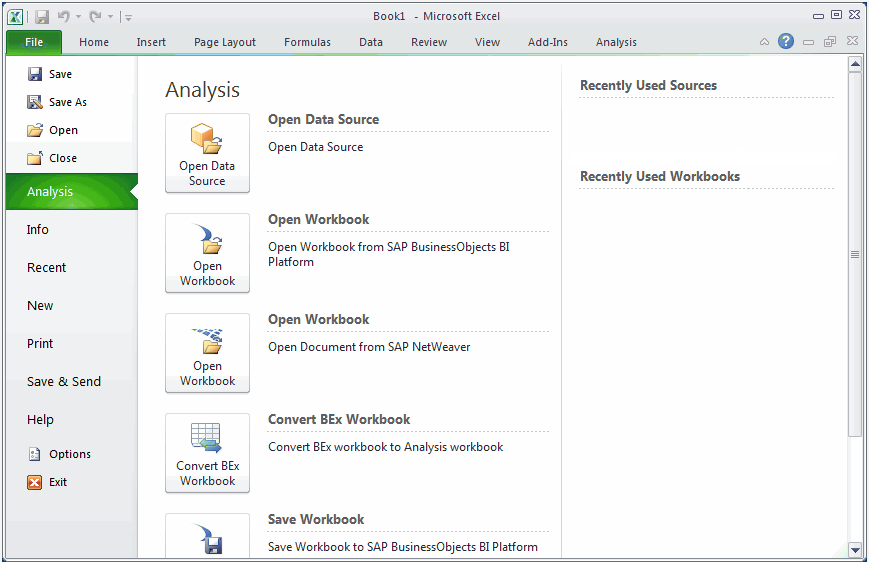This screenshot has width=869, height=562.
Task: Click the vertical scrollbar down arrow
Action: click(855, 549)
